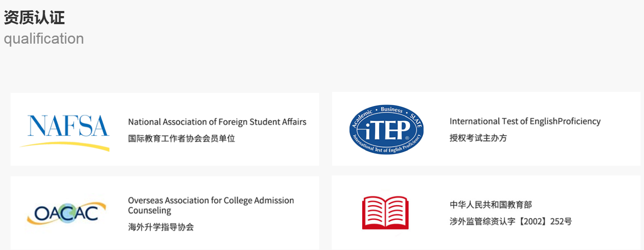Select the iTEP qualification card
This screenshot has height=250, width=644.
486,129
